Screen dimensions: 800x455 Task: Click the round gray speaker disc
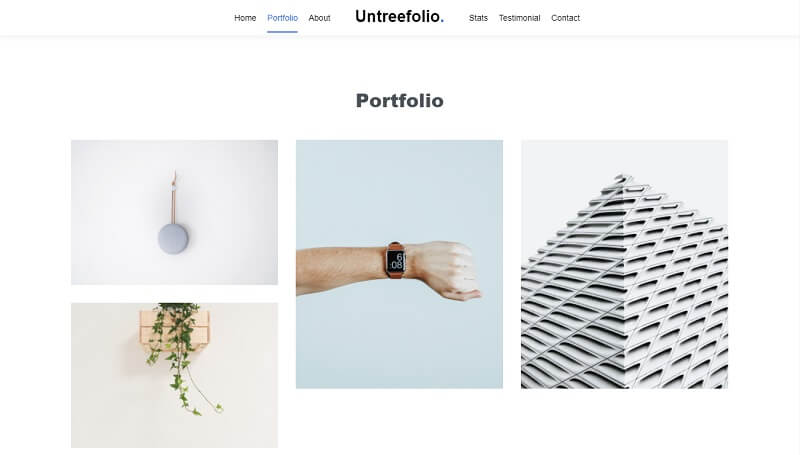point(173,239)
